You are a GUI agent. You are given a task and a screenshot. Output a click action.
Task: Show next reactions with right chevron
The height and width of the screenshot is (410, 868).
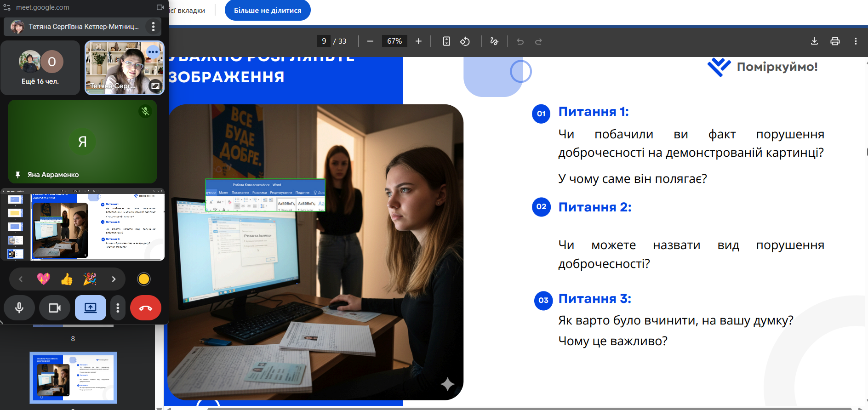(x=114, y=279)
